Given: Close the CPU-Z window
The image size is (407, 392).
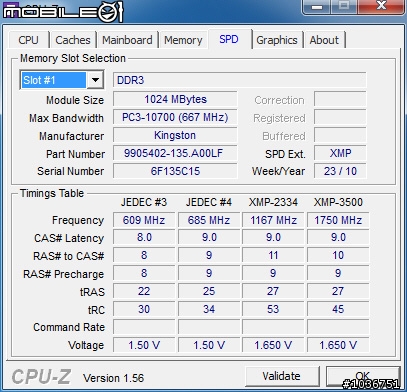Looking at the screenshot, I should pos(381,6).
